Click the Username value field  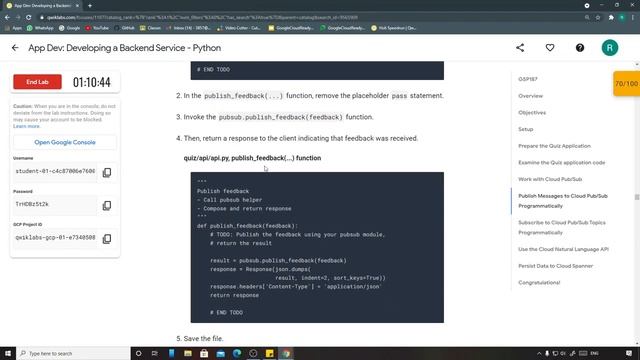pyautogui.click(x=55, y=171)
